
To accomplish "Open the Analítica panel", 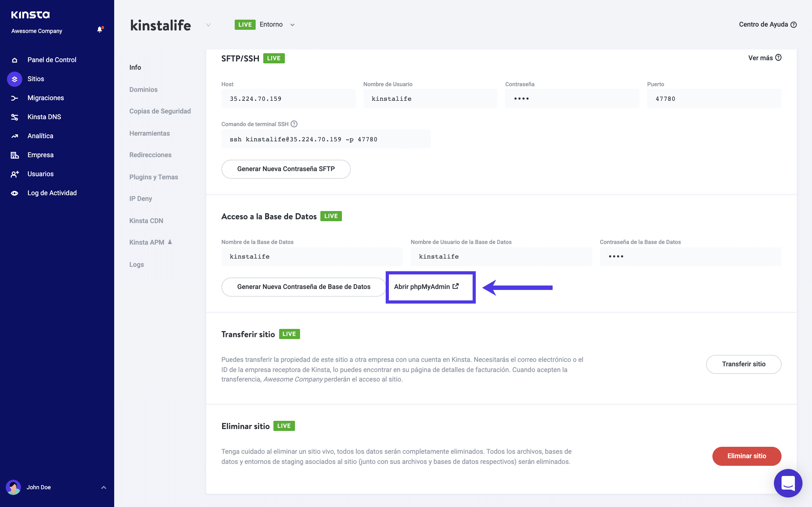I will pyautogui.click(x=40, y=136).
